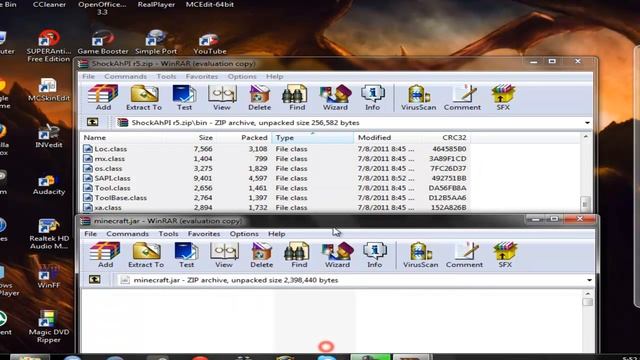Click Add in minecraft.jar window toolbar

click(x=105, y=255)
